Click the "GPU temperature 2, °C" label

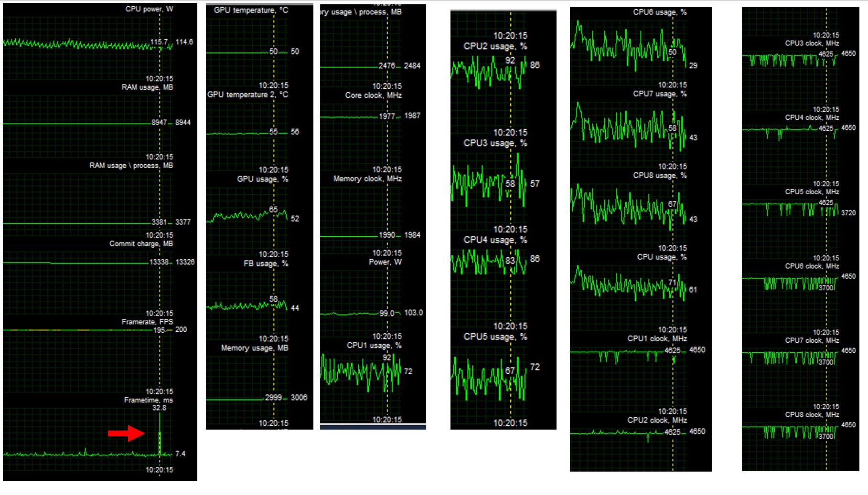point(247,95)
